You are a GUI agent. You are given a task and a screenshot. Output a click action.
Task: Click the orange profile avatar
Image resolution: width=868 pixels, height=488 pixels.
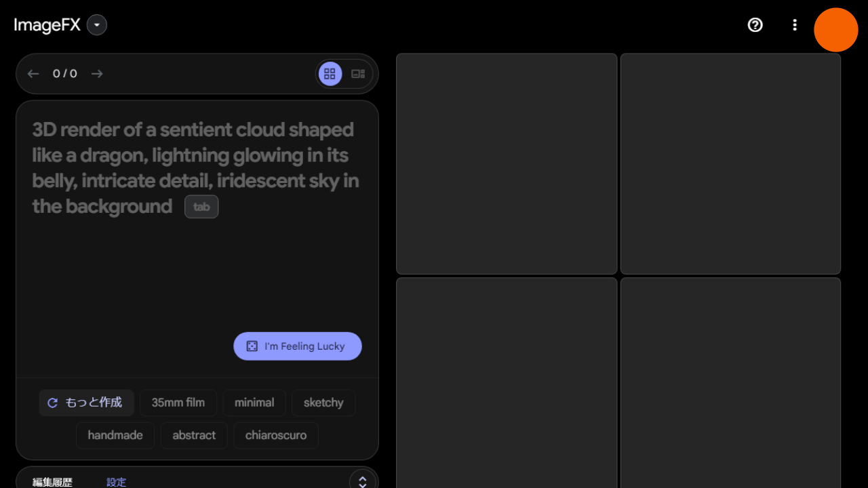(x=835, y=30)
